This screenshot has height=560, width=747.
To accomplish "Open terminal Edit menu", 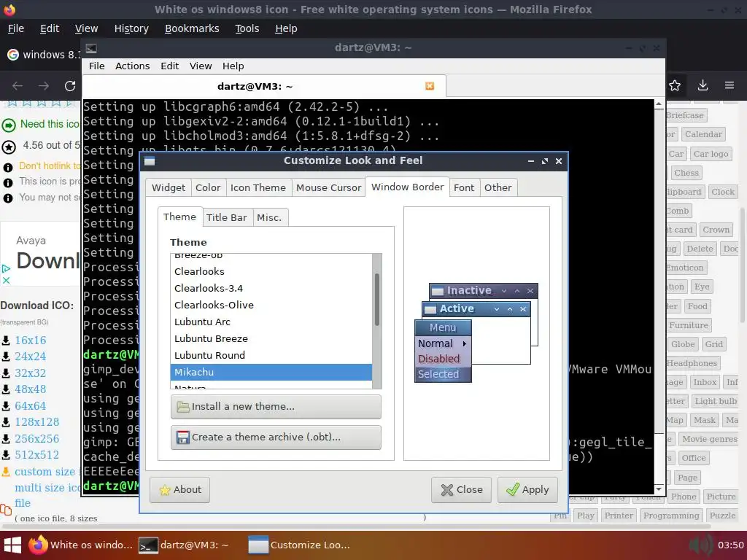I will tap(169, 66).
